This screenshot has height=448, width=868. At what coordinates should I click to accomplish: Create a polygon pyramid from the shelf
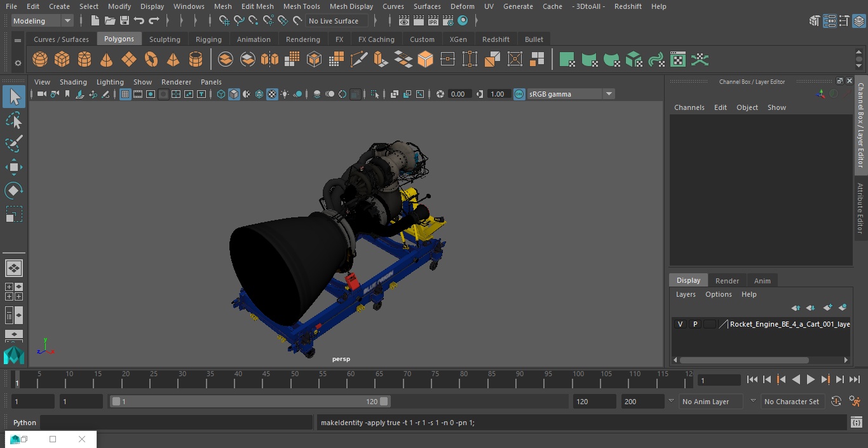coord(173,60)
